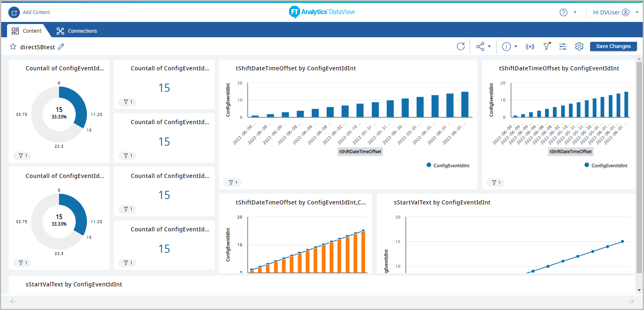Open the info circle icon
644x310 pixels.
pyautogui.click(x=506, y=46)
